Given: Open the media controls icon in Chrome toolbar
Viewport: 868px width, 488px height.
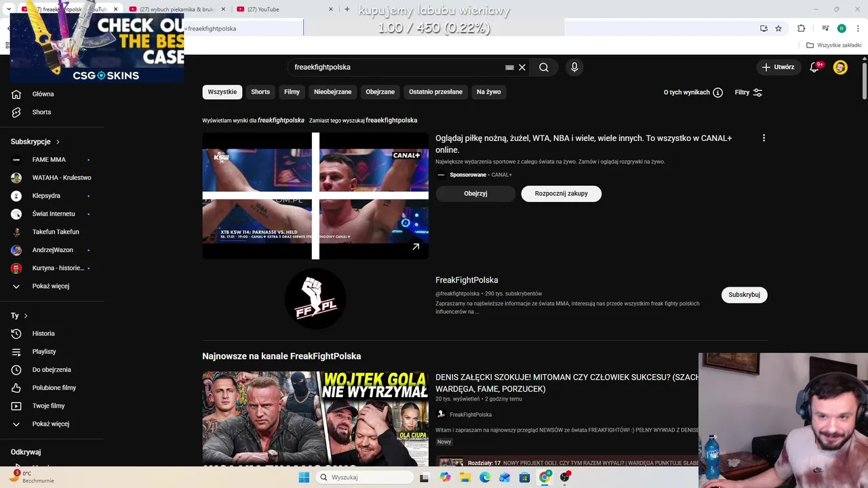Looking at the screenshot, I should pos(825,28).
